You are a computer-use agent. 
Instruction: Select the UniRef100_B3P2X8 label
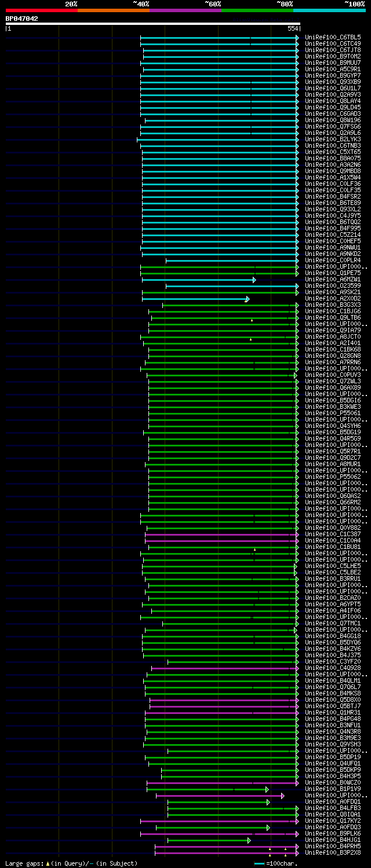coord(333,852)
